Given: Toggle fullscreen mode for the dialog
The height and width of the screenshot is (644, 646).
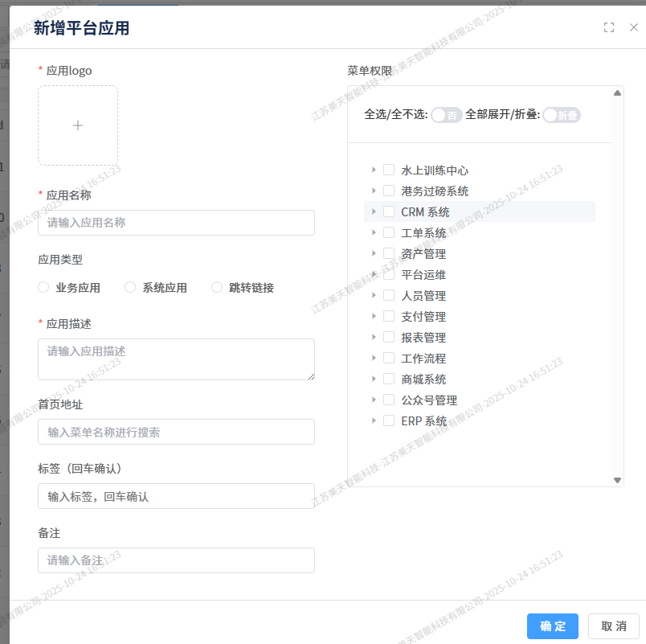Looking at the screenshot, I should tap(609, 27).
